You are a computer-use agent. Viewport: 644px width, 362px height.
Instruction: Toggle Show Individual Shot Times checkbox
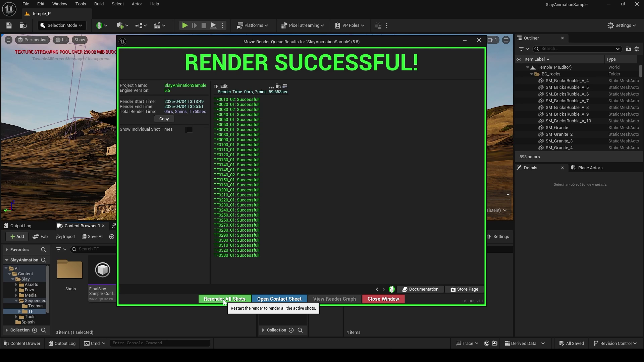coord(190,130)
